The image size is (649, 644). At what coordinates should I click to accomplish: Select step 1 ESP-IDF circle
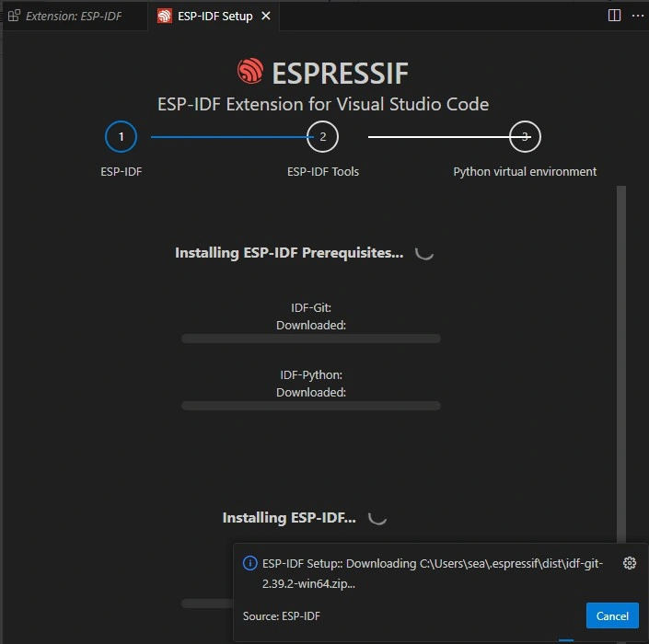coord(121,137)
